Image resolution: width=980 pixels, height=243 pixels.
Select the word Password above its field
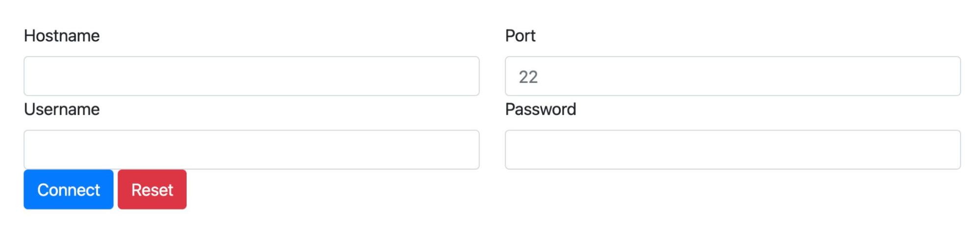(540, 109)
